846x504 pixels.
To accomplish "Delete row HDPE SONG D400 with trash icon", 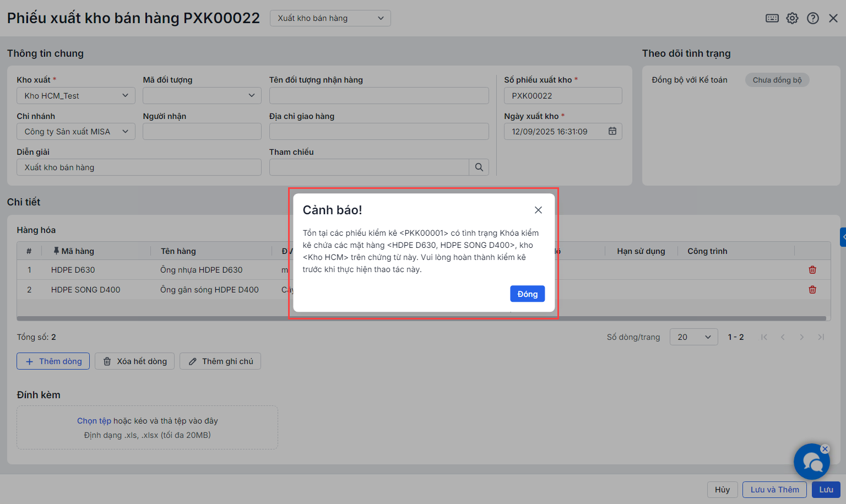I will (812, 290).
